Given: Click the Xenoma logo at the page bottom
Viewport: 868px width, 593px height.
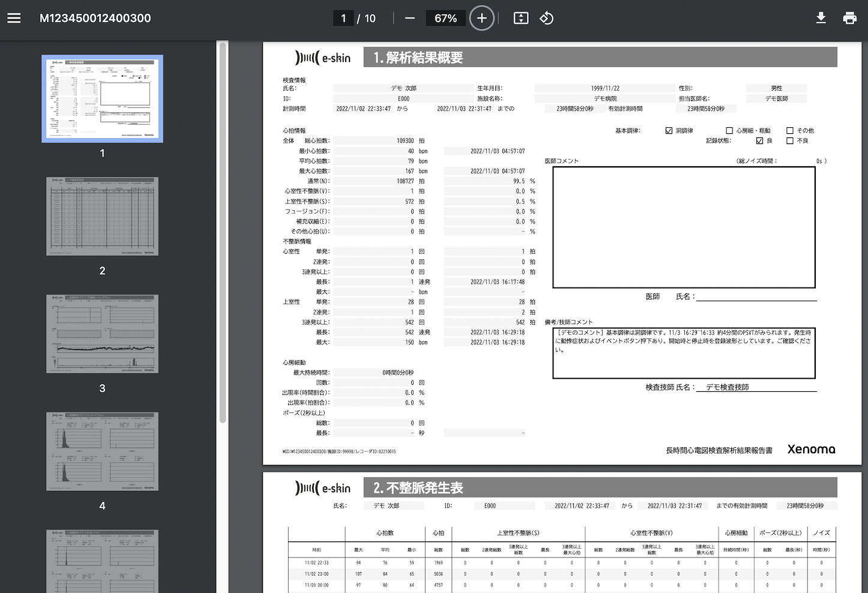Looking at the screenshot, I should coord(811,449).
